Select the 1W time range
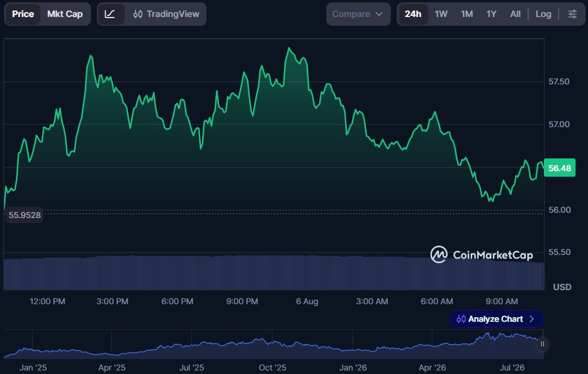This screenshot has width=588, height=374. 441,14
